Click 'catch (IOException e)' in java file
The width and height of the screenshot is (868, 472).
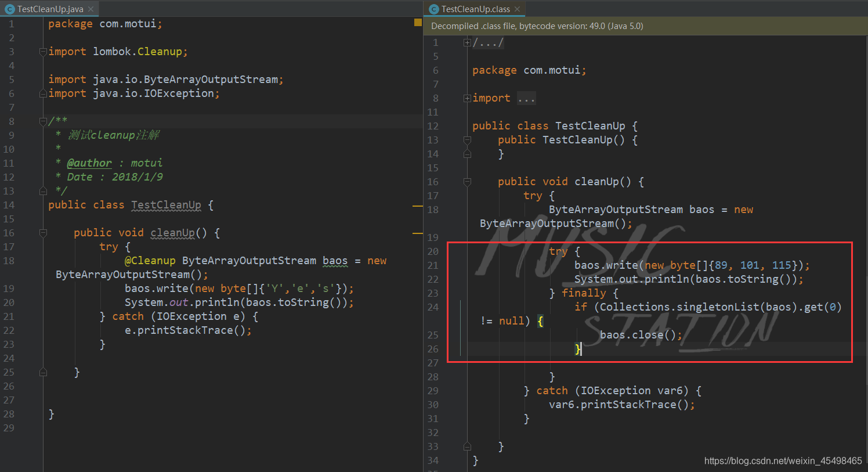[179, 316]
